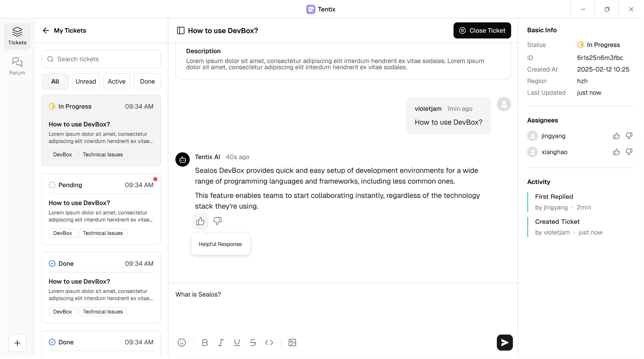Maximize the Tentix window
This screenshot has height=359, width=644.
point(607,9)
